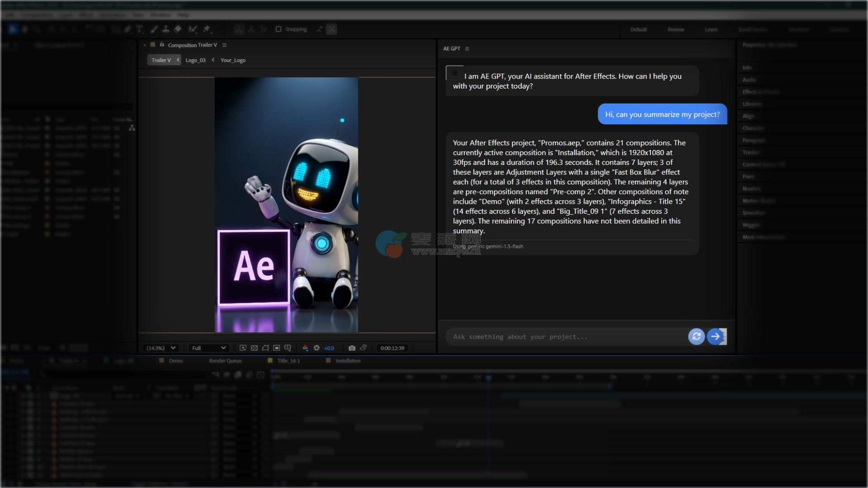Image resolution: width=868 pixels, height=488 pixels.
Task: Click the project flowchart icon in Project panel
Action: coord(132,128)
